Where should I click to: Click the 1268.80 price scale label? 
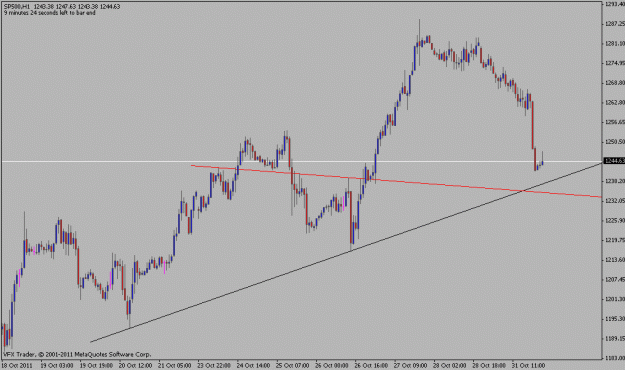click(x=615, y=83)
